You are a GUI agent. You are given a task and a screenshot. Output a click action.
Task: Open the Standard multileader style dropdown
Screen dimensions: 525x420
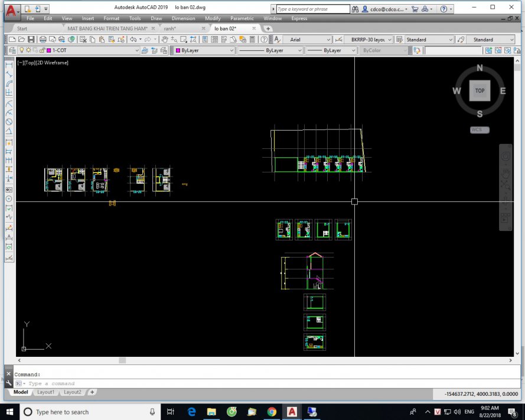(491, 40)
